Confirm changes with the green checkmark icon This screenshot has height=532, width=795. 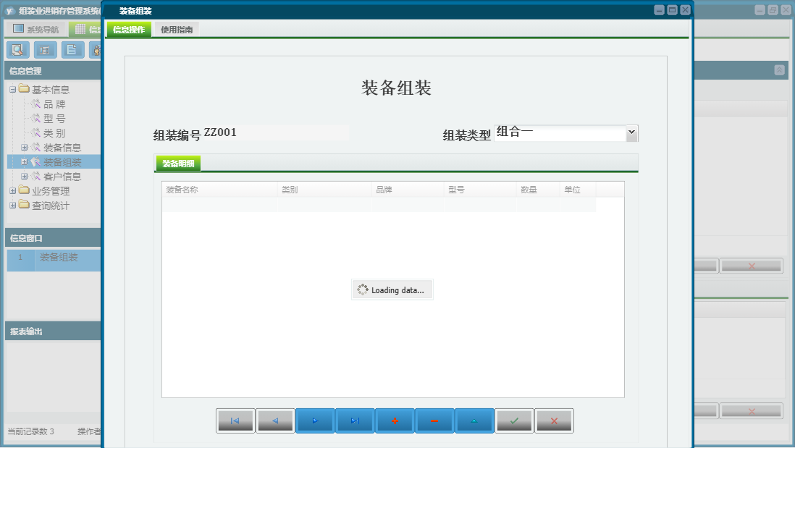click(x=514, y=420)
